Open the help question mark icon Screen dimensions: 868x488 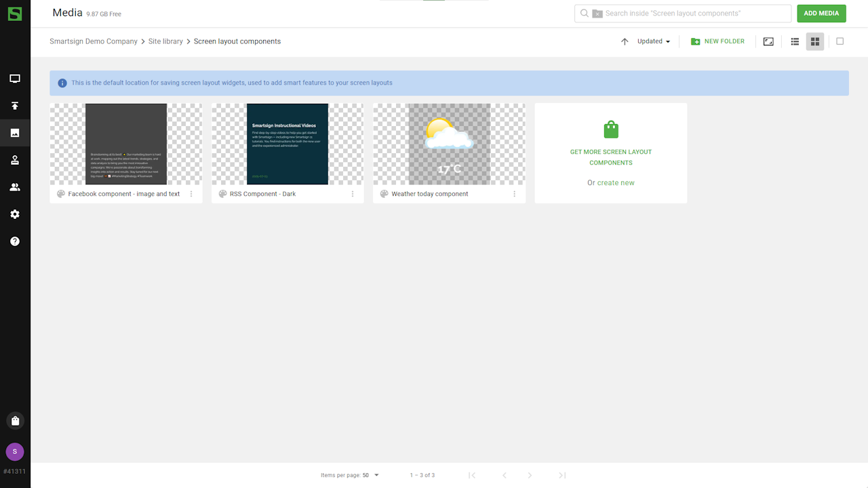pyautogui.click(x=15, y=241)
